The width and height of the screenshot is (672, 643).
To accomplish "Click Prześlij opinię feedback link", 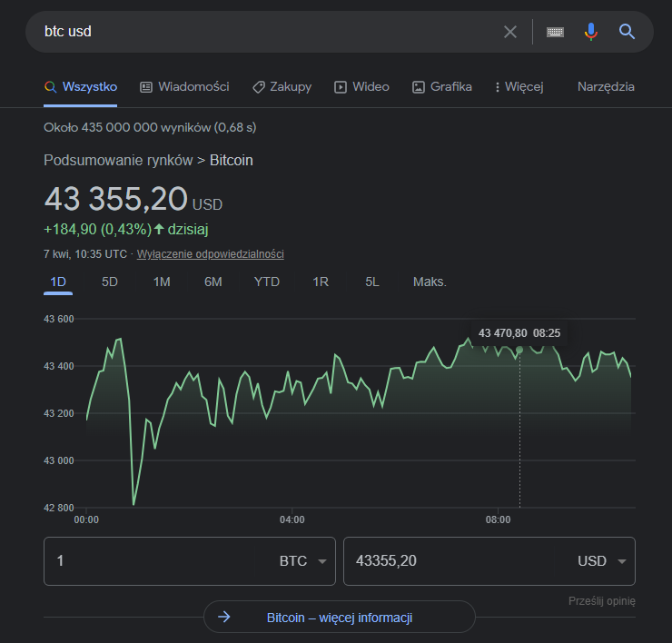I will (602, 601).
